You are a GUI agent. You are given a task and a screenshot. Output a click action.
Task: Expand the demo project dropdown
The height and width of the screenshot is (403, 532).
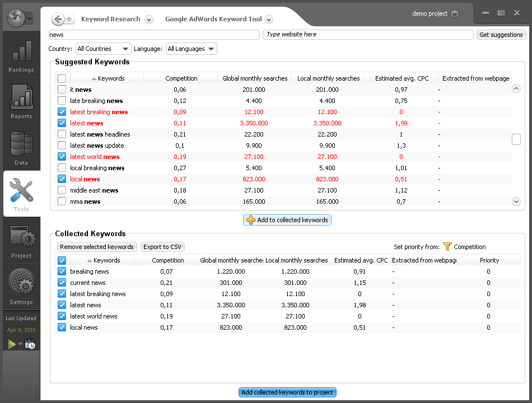click(454, 14)
